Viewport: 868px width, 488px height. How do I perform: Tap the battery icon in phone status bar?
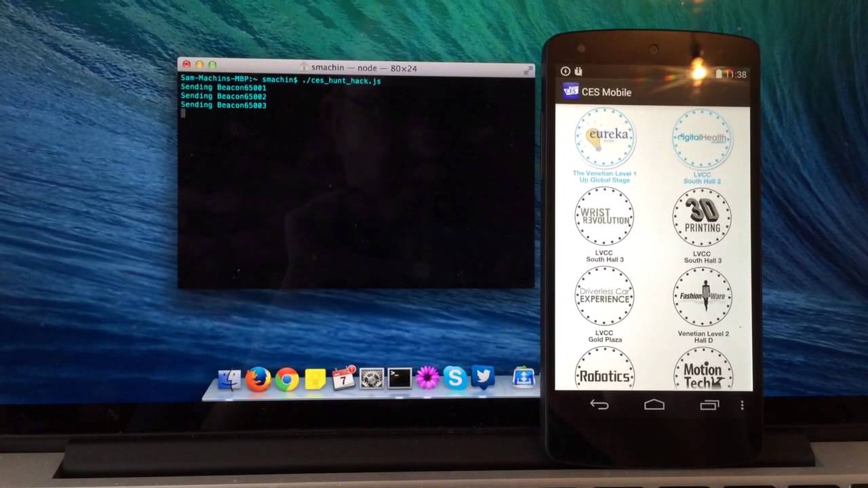pos(719,74)
